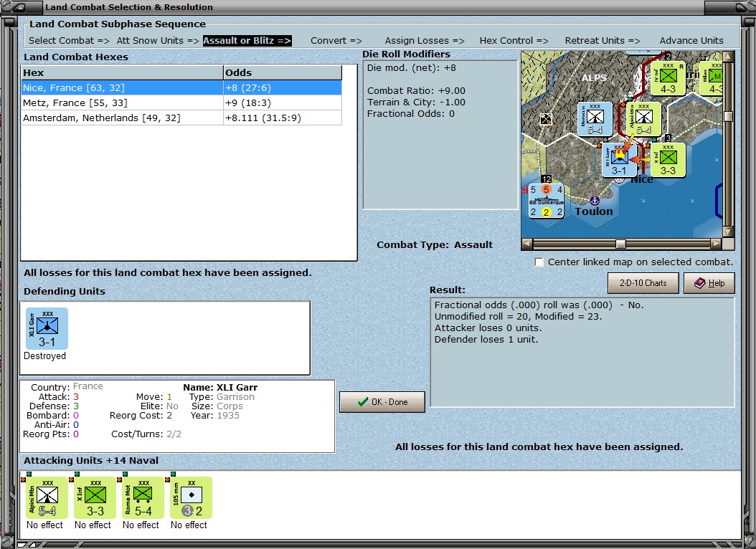Click the Unmodified roll = 20 result line

click(x=519, y=316)
